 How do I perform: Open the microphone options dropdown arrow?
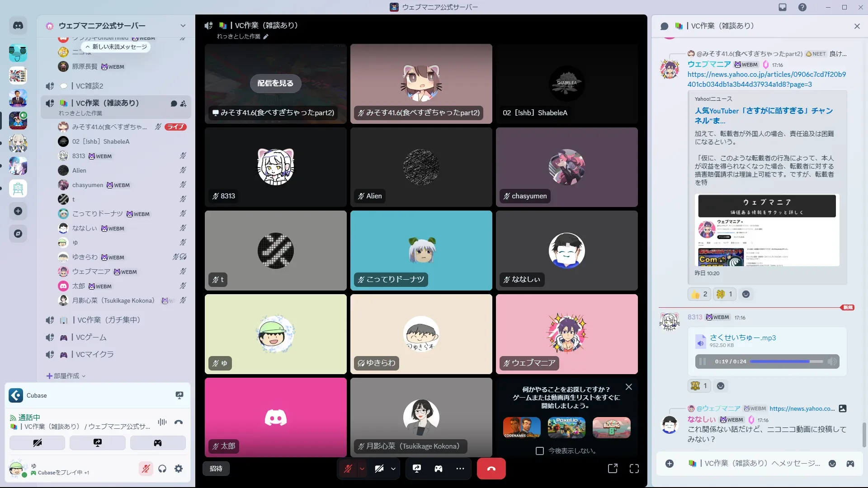(x=362, y=469)
